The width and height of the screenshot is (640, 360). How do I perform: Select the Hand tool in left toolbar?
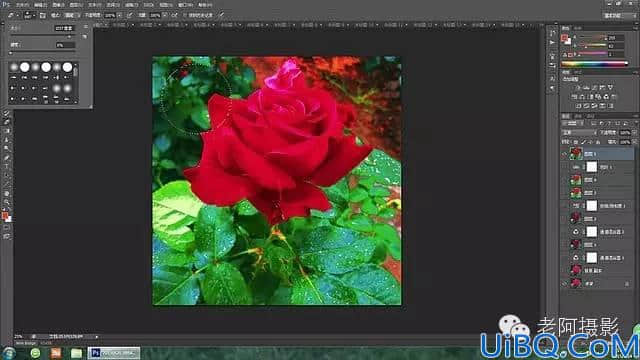click(x=6, y=193)
